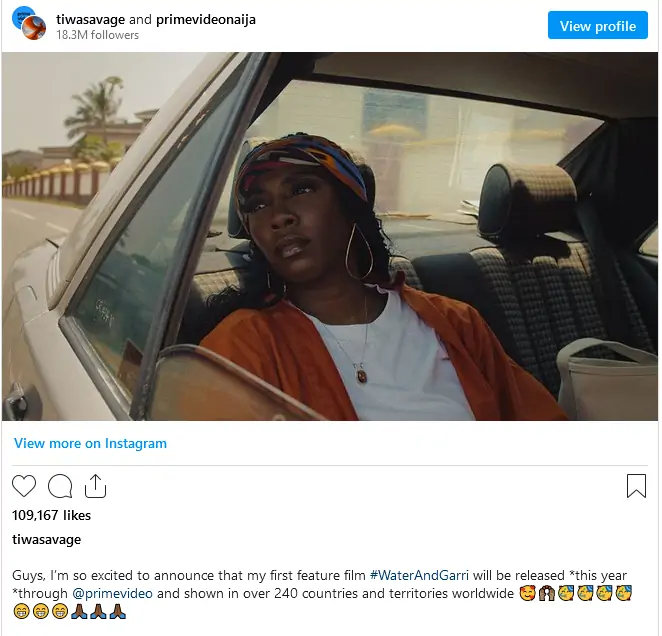Open tiwasavage username in the header
The width and height of the screenshot is (662, 636).
(x=90, y=19)
